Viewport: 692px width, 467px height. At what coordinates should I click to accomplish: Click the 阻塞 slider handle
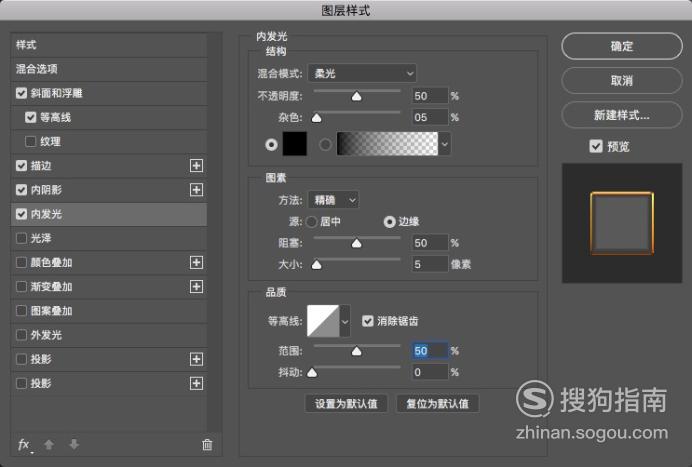(x=356, y=243)
